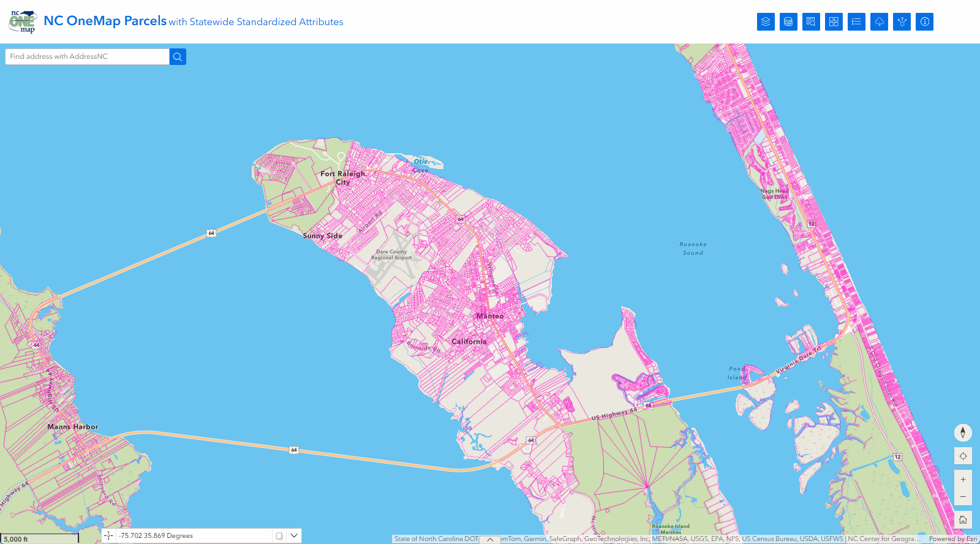
Task: Enable click-to-get-coordinates crosshair
Action: coord(108,536)
